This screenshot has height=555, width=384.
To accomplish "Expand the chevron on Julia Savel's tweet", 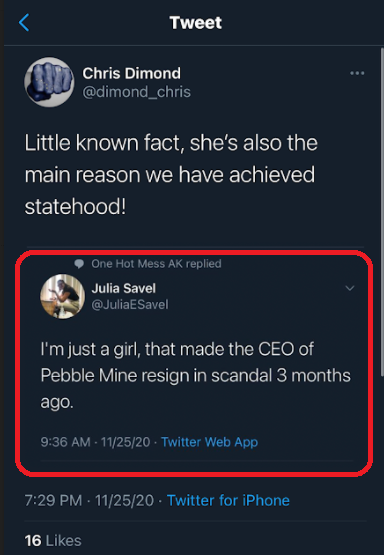I will [350, 288].
